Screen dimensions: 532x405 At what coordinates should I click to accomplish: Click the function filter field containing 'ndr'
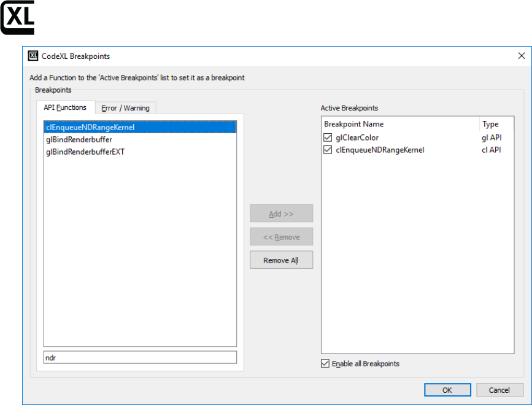[x=140, y=358]
